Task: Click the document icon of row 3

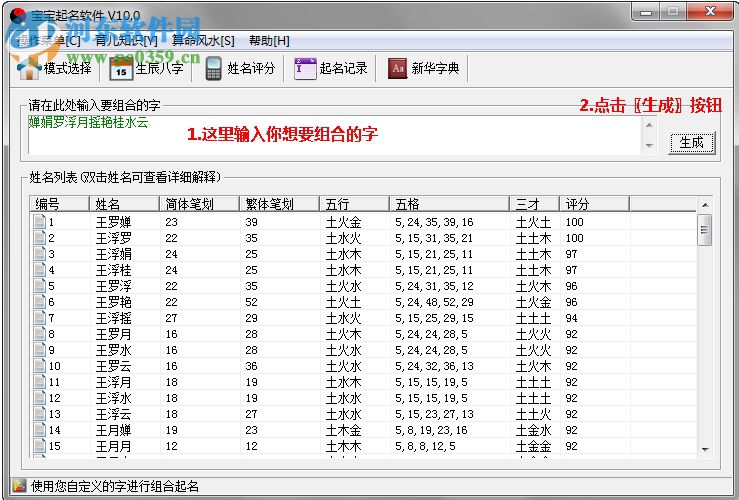Action: pos(40,254)
